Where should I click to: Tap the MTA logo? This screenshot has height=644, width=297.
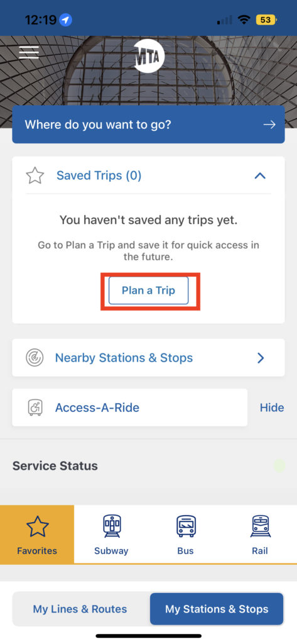tap(149, 57)
